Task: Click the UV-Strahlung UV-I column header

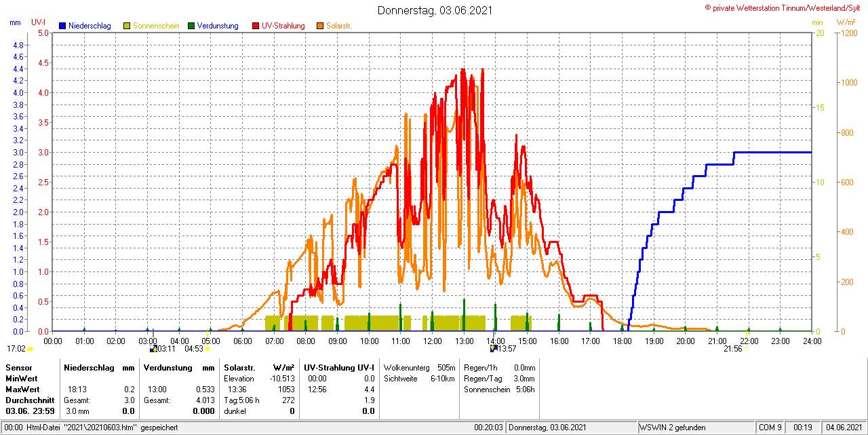Action: click(x=339, y=367)
